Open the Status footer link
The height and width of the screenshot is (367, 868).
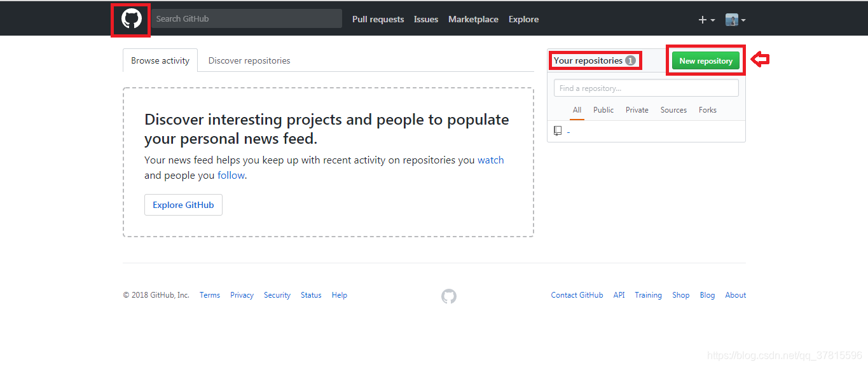(x=311, y=295)
